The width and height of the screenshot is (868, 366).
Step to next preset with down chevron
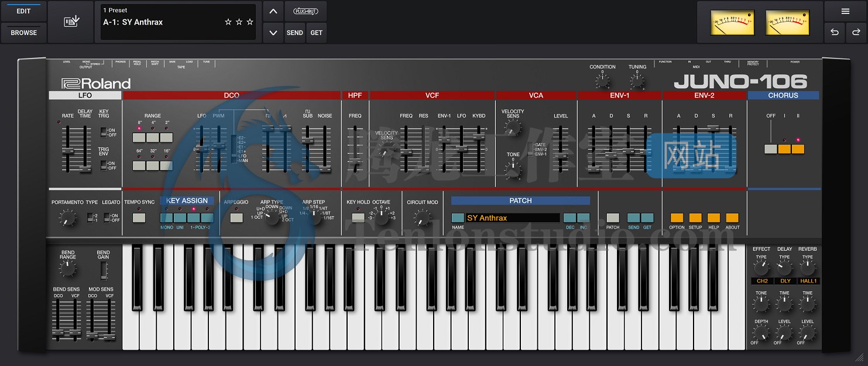point(273,33)
